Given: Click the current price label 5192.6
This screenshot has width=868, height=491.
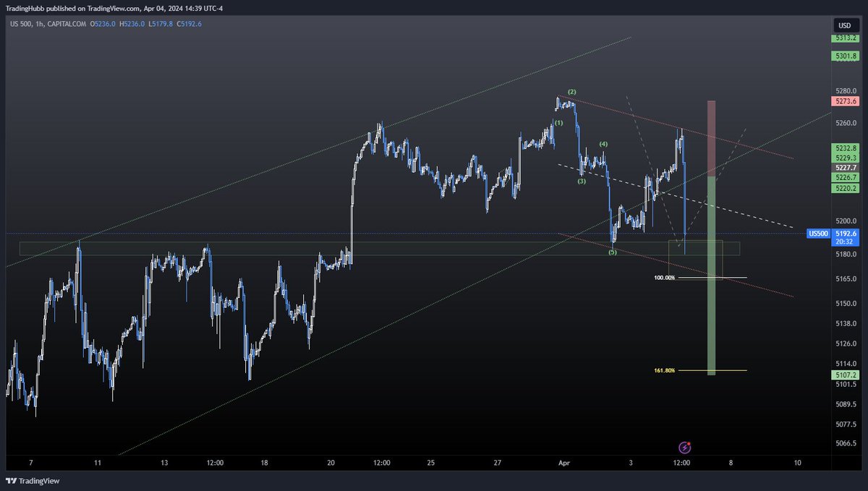Looking at the screenshot, I should tap(845, 234).
